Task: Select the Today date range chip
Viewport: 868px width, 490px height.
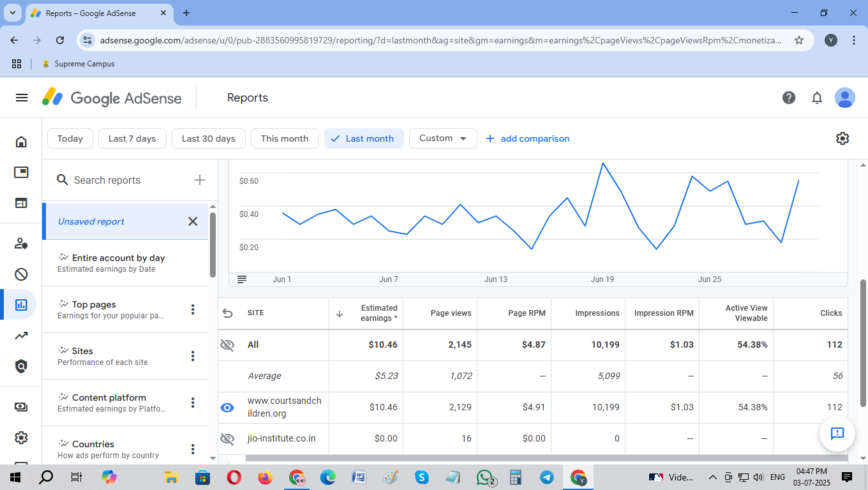Action: tap(70, 138)
